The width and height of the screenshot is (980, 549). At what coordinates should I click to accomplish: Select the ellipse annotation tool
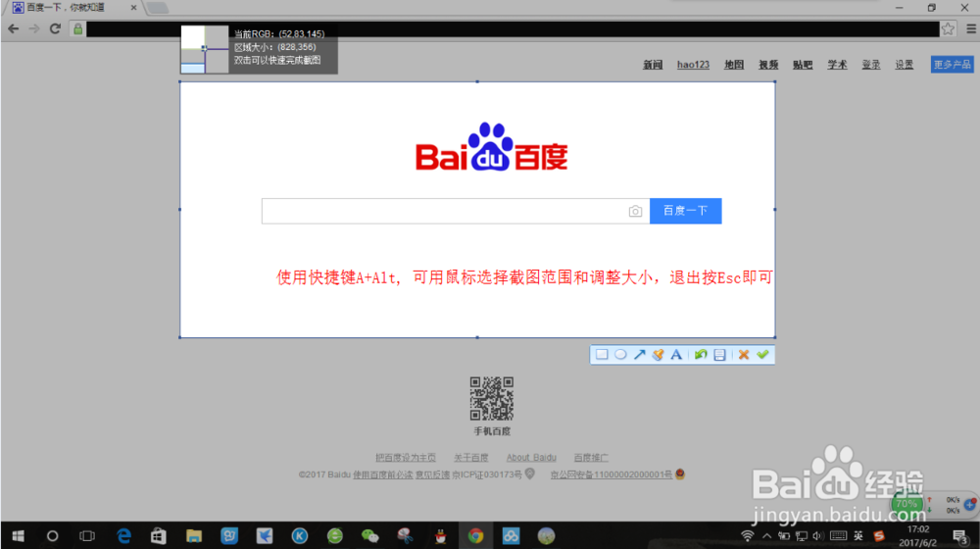pyautogui.click(x=620, y=355)
